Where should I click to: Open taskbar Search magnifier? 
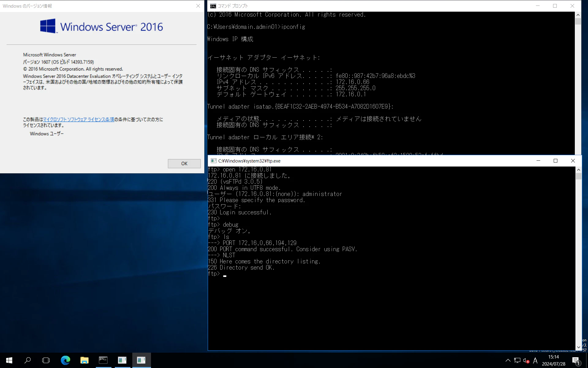coord(28,360)
